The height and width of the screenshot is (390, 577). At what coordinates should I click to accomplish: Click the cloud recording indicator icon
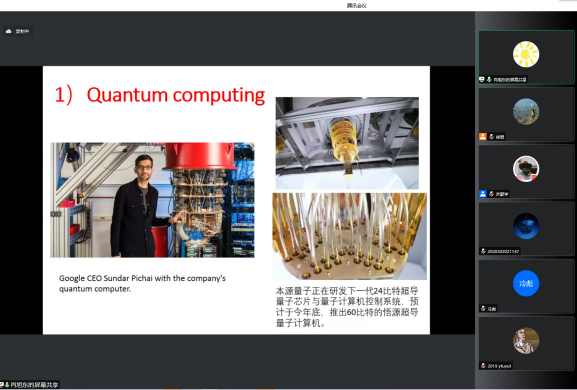tap(9, 31)
